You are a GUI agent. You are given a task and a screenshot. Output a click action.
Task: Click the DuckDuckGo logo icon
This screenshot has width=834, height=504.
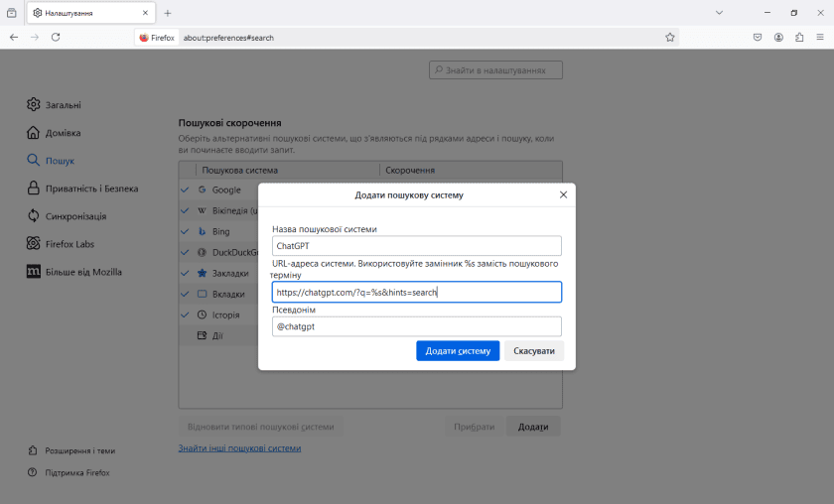[203, 252]
